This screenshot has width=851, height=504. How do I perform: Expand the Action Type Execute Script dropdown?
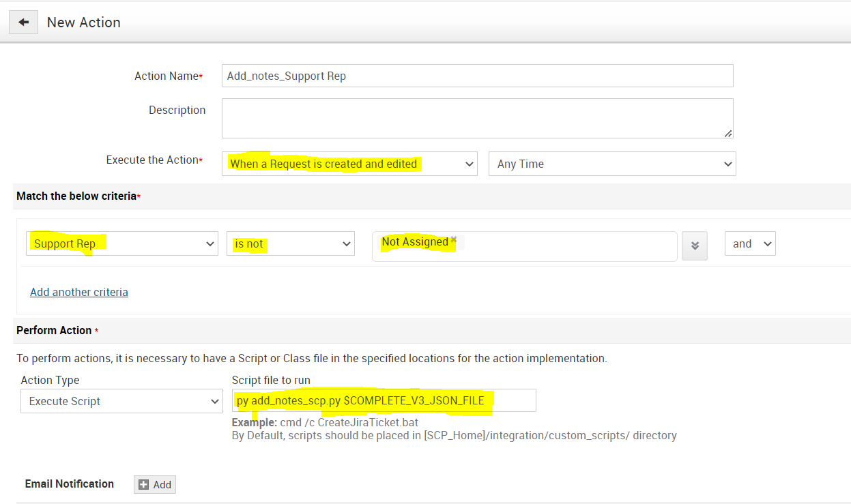[121, 401]
